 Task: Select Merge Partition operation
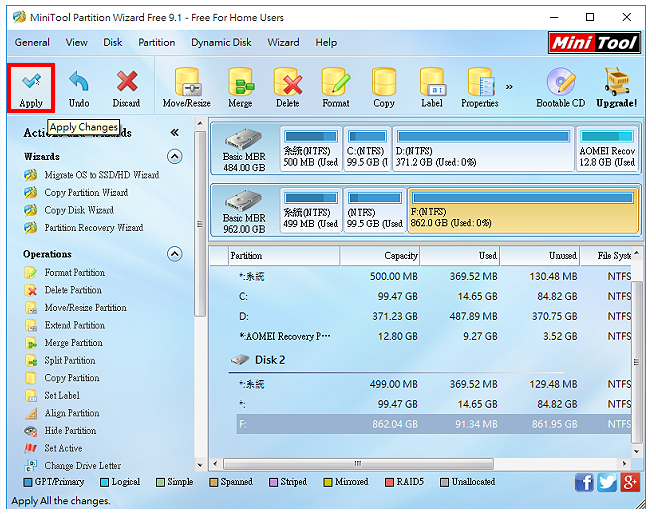coord(64,343)
